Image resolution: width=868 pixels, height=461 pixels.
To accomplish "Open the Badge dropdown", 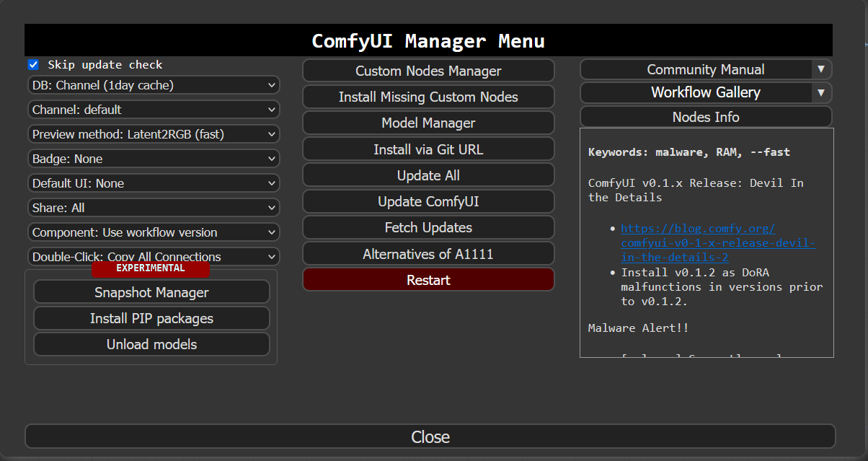I will pos(154,158).
